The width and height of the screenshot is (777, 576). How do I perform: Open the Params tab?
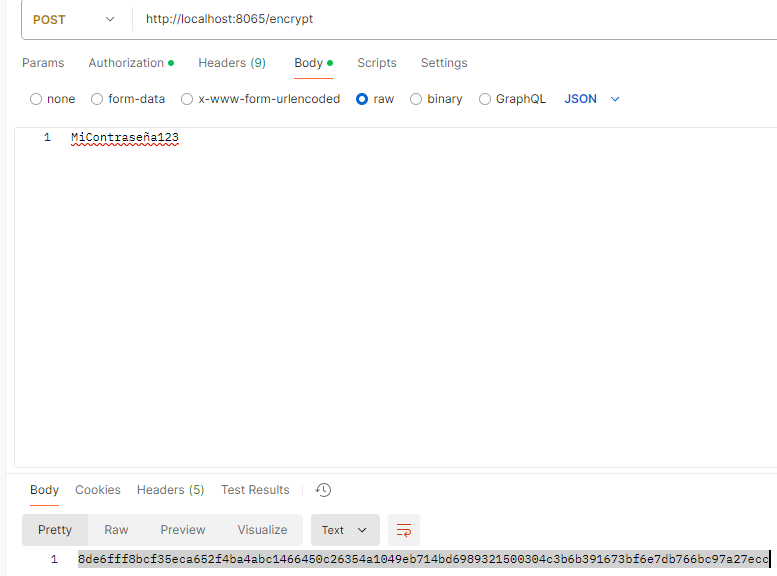[x=43, y=63]
